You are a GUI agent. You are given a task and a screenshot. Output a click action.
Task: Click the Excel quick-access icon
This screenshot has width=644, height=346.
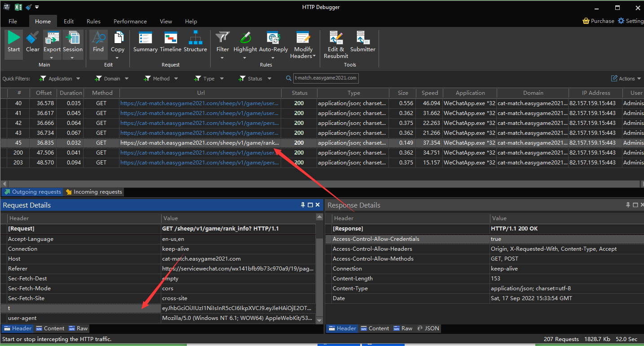(18, 7)
